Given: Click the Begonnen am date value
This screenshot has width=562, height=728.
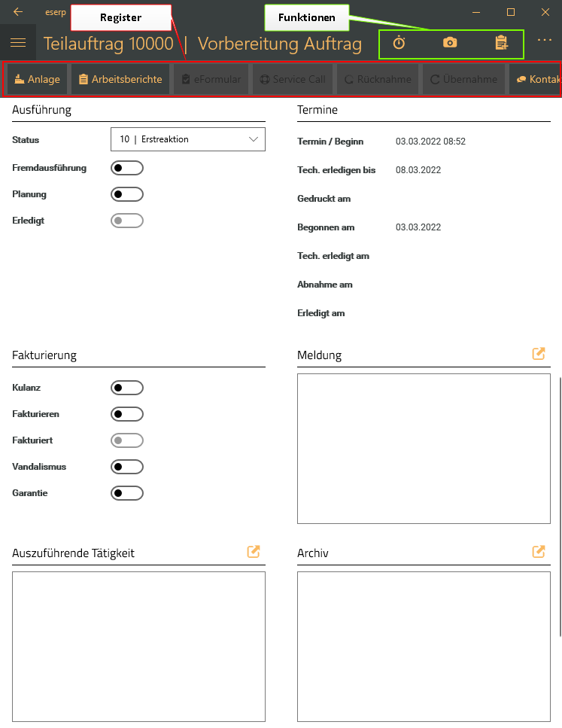Looking at the screenshot, I should (x=418, y=227).
